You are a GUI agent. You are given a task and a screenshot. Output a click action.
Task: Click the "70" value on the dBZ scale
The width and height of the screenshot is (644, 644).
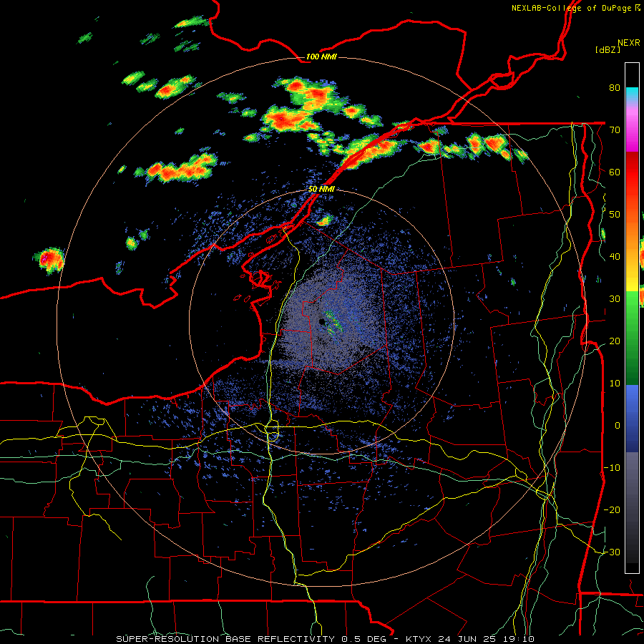[615, 130]
